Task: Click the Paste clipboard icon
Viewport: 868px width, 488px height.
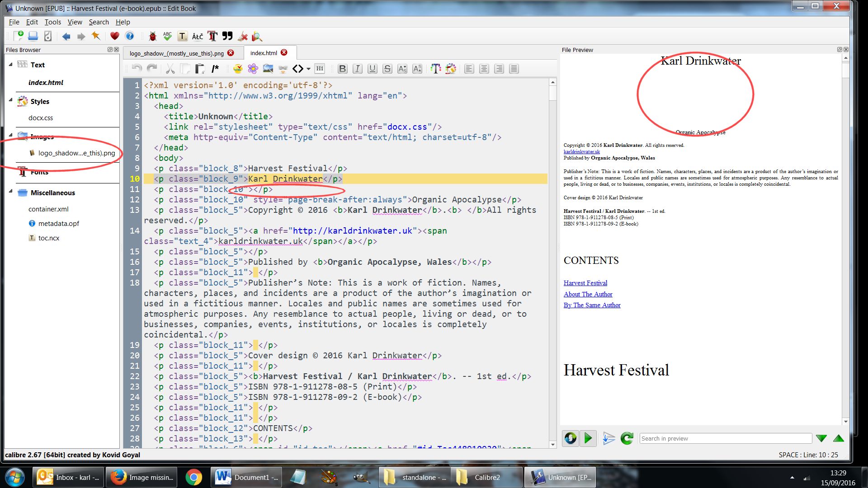Action: click(200, 69)
